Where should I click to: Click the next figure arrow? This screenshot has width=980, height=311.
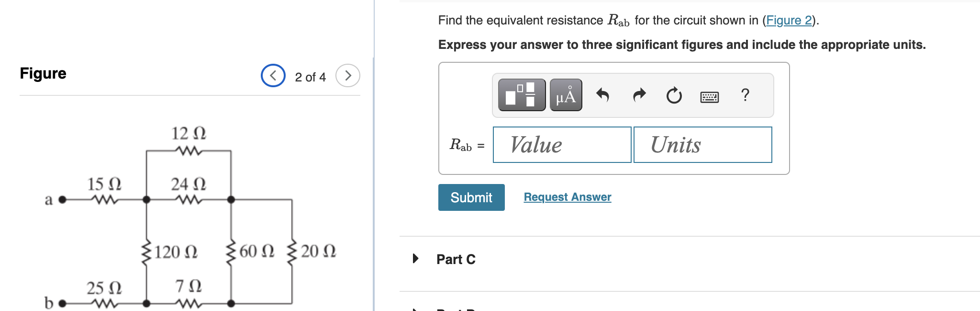click(x=348, y=76)
